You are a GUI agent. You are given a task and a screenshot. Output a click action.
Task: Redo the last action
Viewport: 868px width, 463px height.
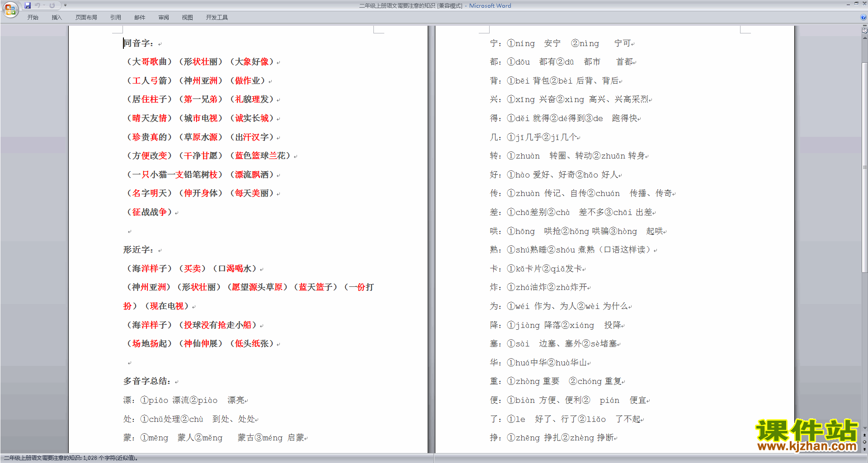tap(52, 5)
